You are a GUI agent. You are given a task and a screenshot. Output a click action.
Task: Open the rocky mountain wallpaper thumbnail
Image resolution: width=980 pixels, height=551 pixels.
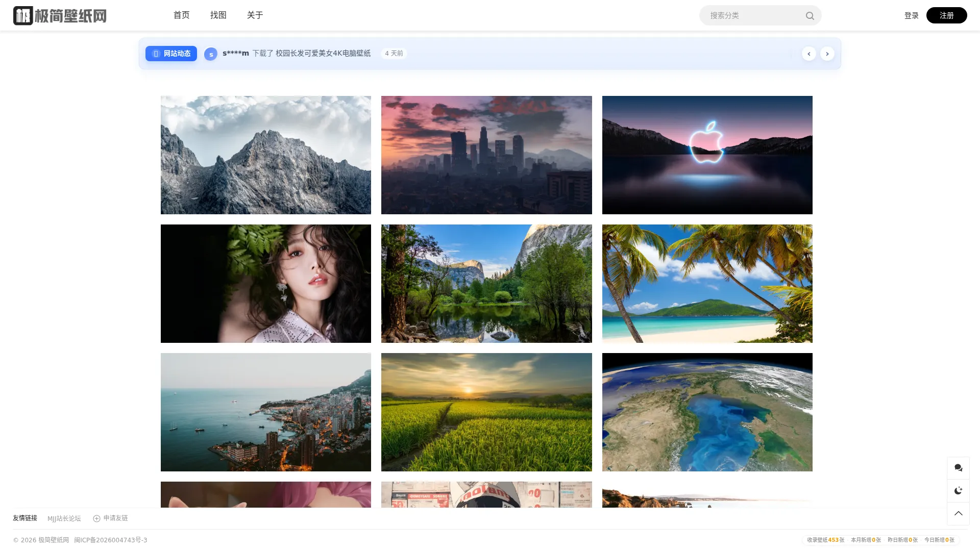click(x=266, y=155)
